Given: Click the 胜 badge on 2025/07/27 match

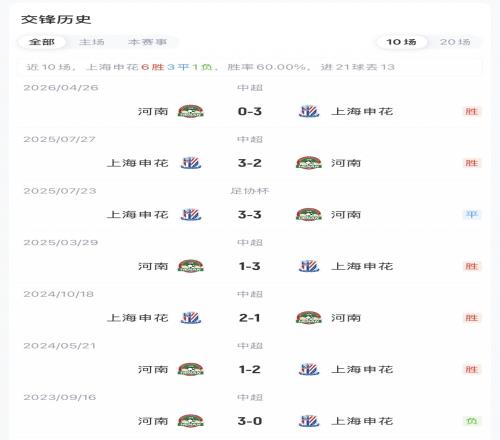Looking at the screenshot, I should point(472,163).
